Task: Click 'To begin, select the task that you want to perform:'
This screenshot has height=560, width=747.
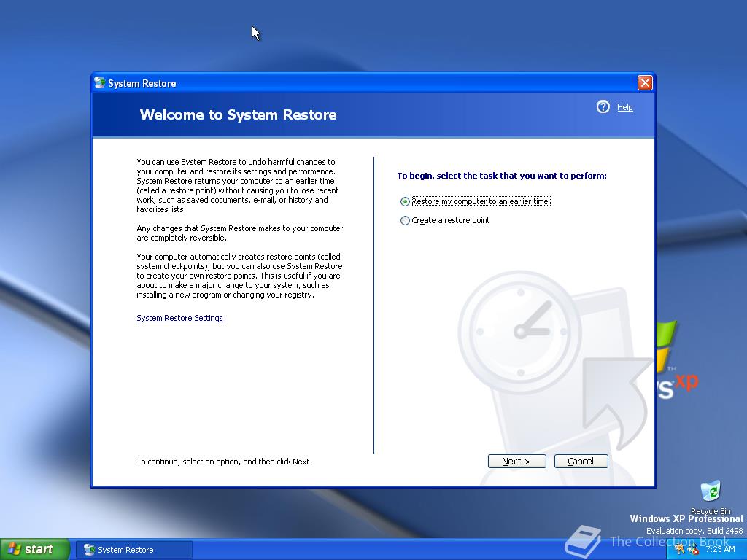Action: (502, 176)
